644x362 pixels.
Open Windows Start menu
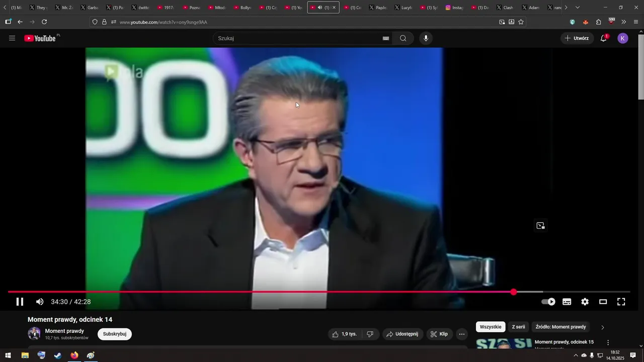[8, 355]
